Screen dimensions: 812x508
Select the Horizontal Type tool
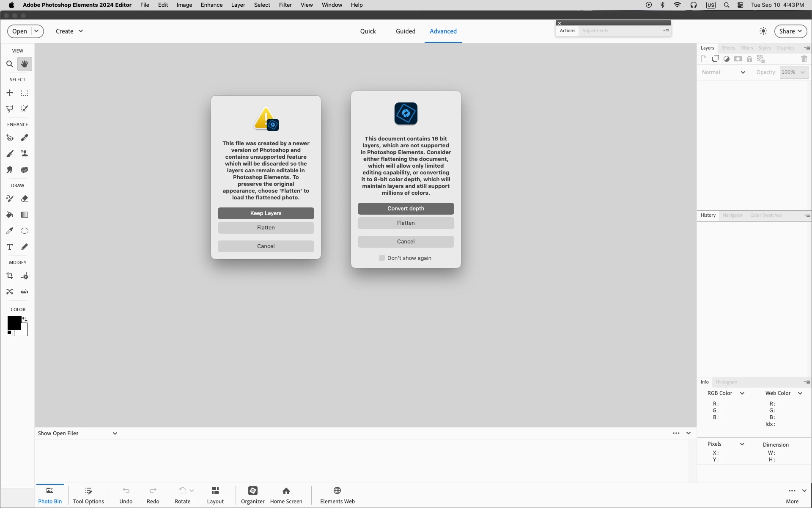click(9, 247)
